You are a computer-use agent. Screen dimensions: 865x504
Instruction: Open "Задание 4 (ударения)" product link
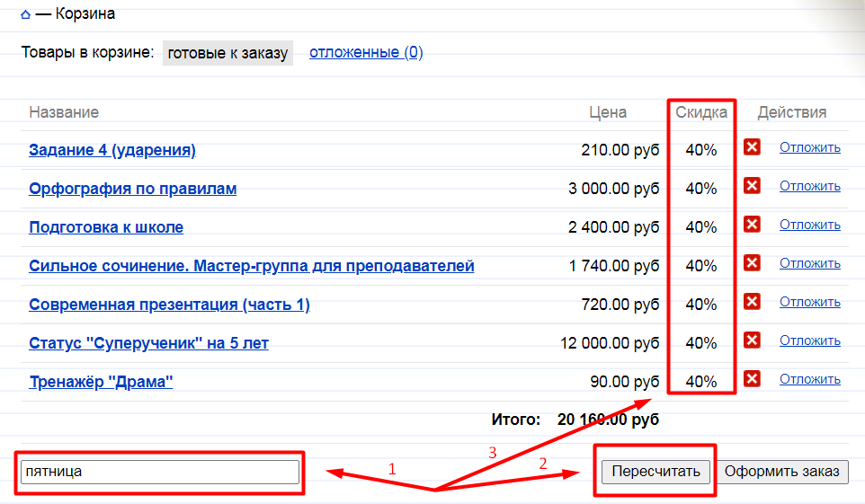click(x=112, y=150)
